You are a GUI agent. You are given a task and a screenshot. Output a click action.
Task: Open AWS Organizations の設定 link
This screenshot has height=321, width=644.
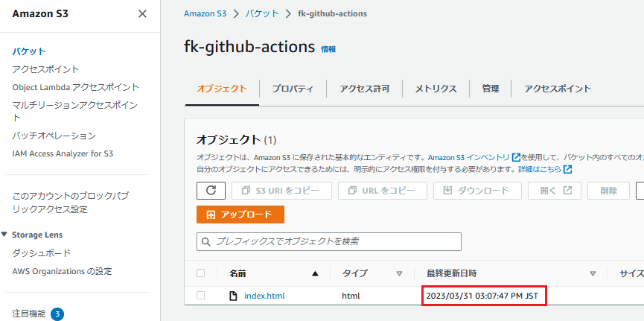[x=62, y=271]
